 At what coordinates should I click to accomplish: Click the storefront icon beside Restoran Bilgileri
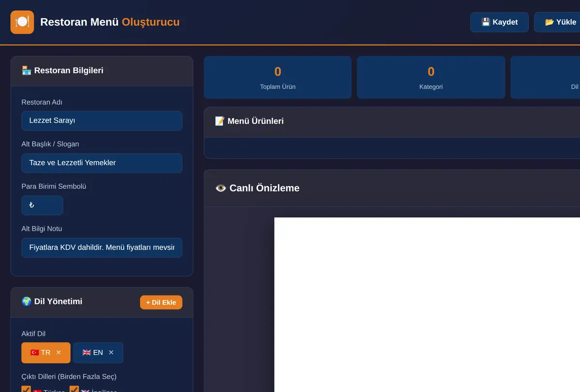pos(27,71)
